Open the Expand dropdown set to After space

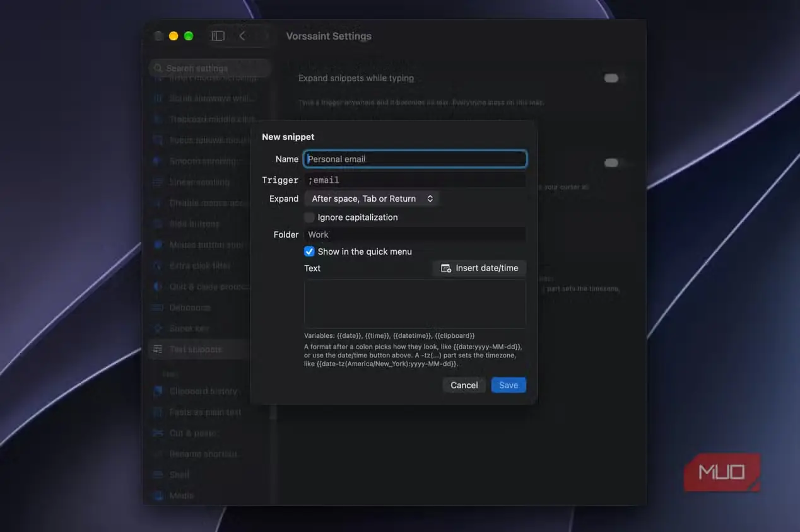(372, 199)
